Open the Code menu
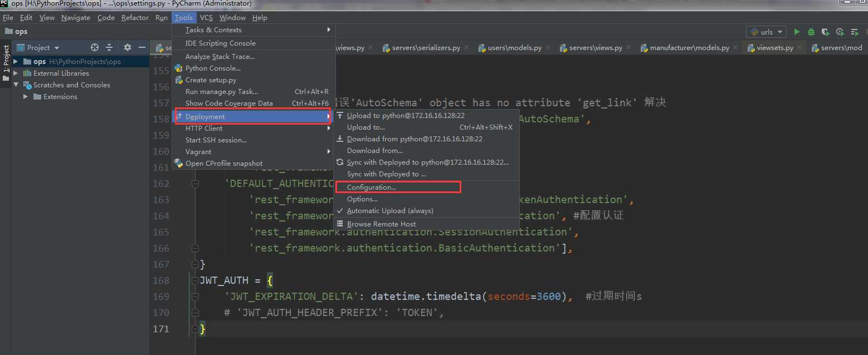868x355 pixels. [106, 18]
